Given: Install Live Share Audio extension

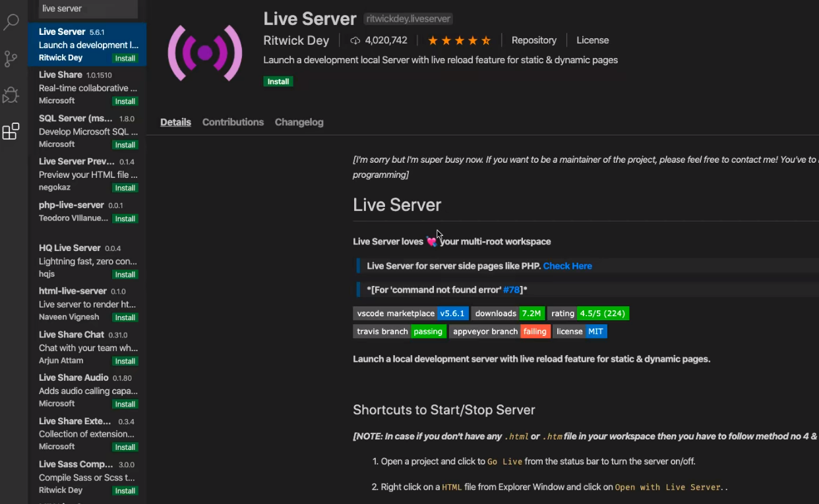Looking at the screenshot, I should click(x=125, y=405).
